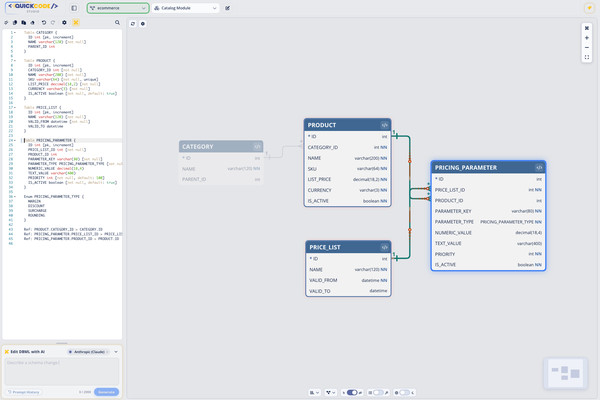
Task: Click the highlighted orange AI icon in editor toolbar
Action: (x=76, y=23)
